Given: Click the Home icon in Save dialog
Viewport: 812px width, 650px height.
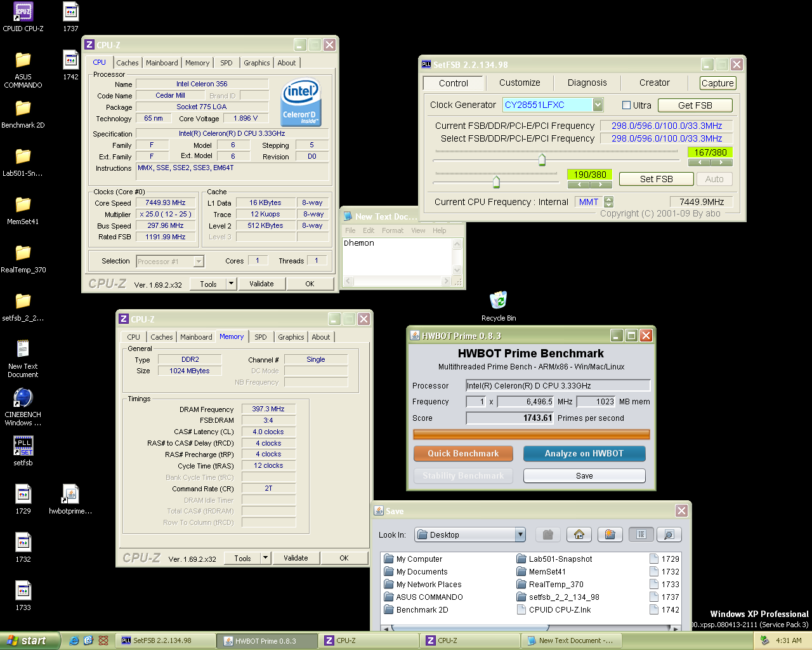Looking at the screenshot, I should tap(579, 534).
